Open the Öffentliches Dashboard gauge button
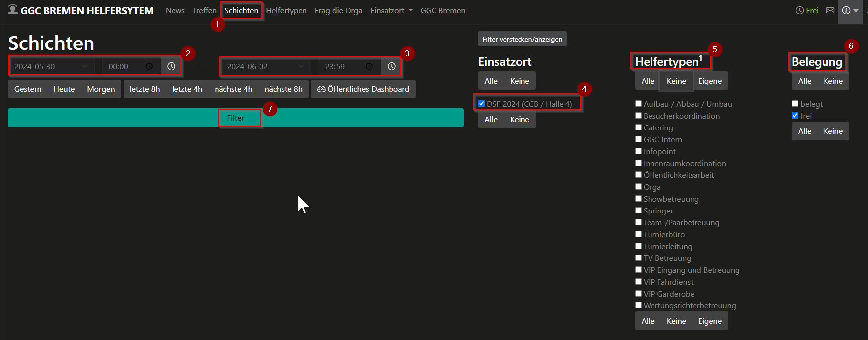868x340 pixels. pyautogui.click(x=363, y=89)
